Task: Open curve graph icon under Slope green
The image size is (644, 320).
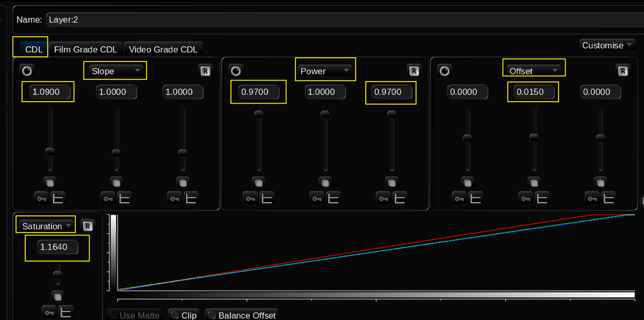Action: coord(124,199)
